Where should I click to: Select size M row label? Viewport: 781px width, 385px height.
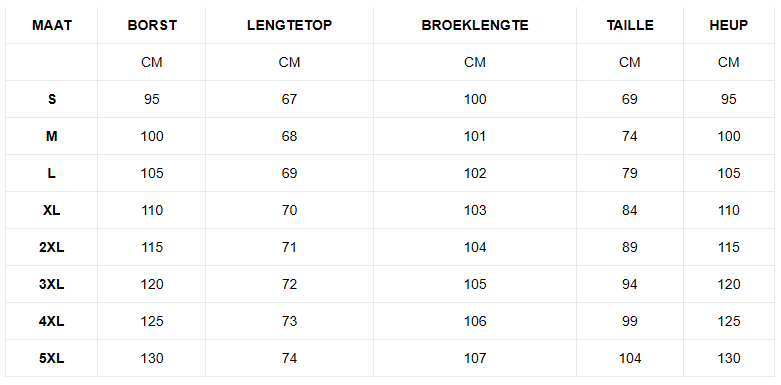(x=52, y=136)
